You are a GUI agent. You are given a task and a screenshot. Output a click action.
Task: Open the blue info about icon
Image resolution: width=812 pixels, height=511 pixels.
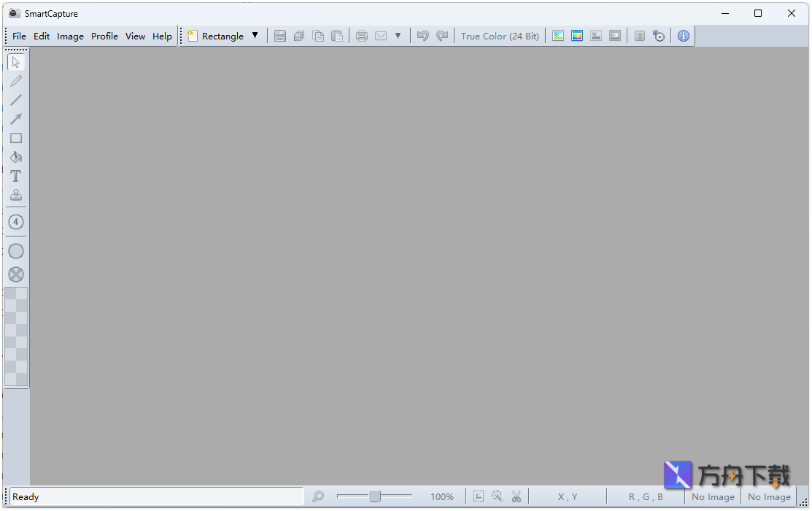point(683,36)
